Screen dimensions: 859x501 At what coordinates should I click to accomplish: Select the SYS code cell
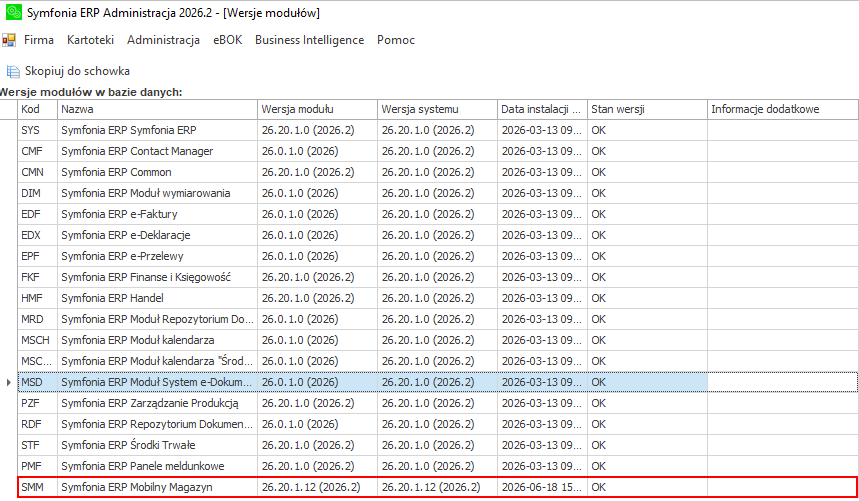(x=37, y=130)
